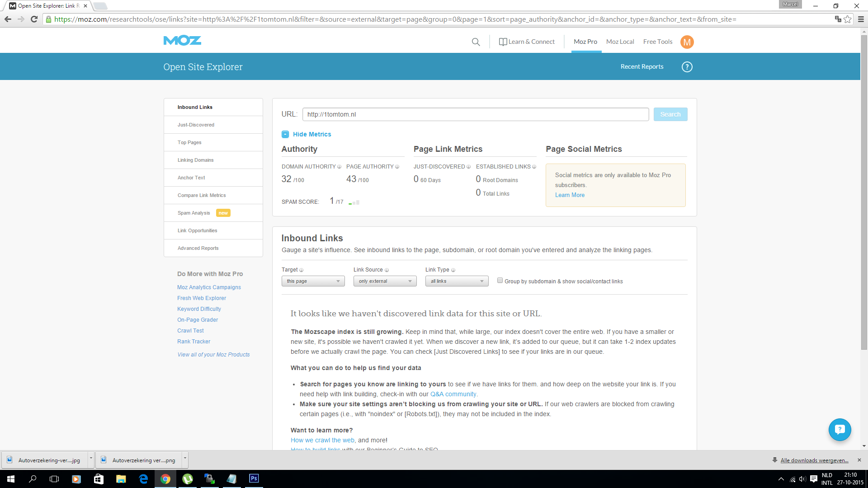Image resolution: width=868 pixels, height=488 pixels.
Task: Click the Search button
Action: 670,114
